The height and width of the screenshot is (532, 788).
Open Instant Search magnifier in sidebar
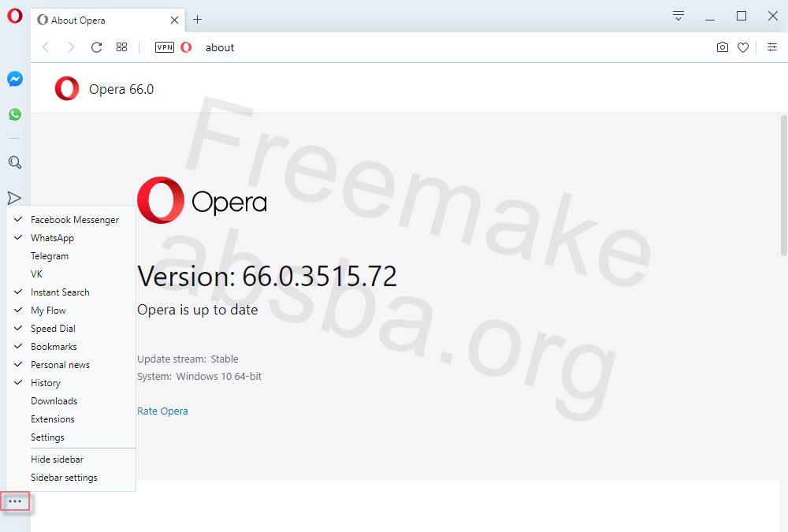tap(14, 162)
